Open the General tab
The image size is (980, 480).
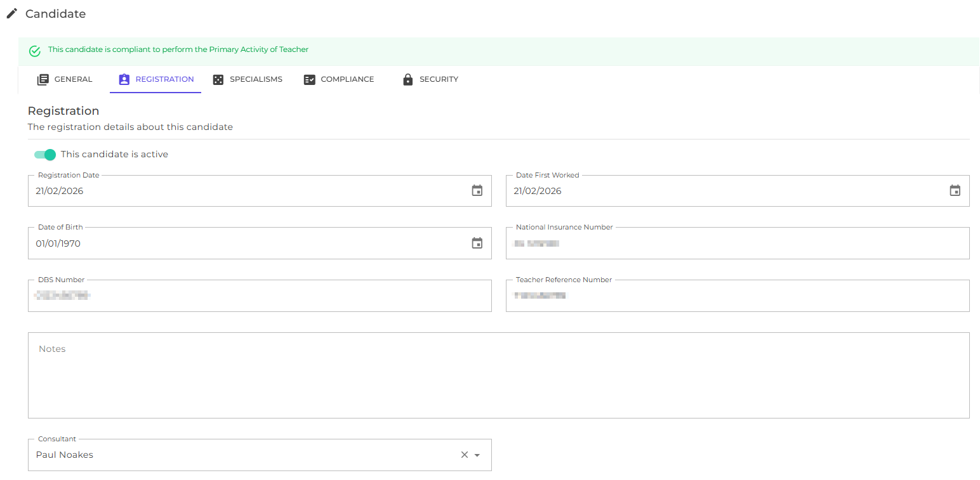pos(65,79)
